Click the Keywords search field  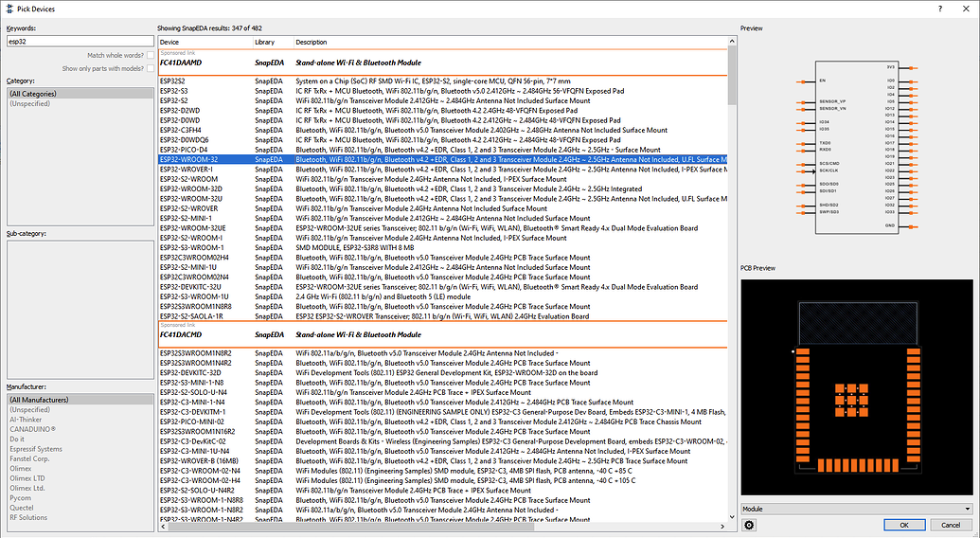point(80,42)
